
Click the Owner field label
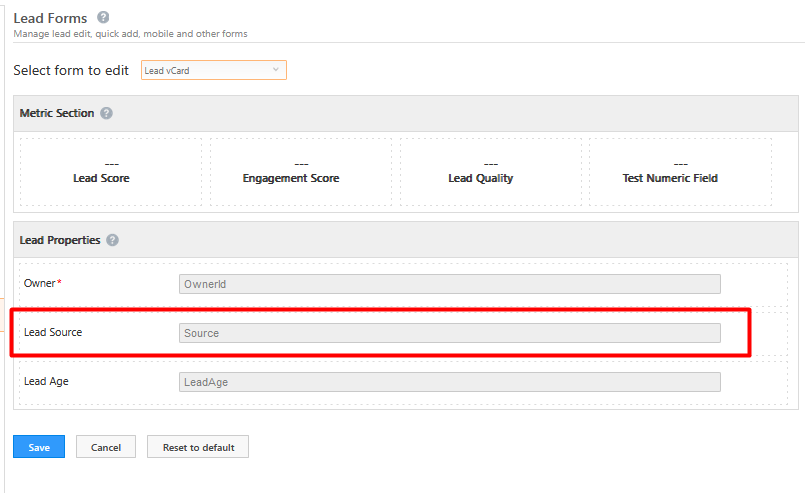40,284
